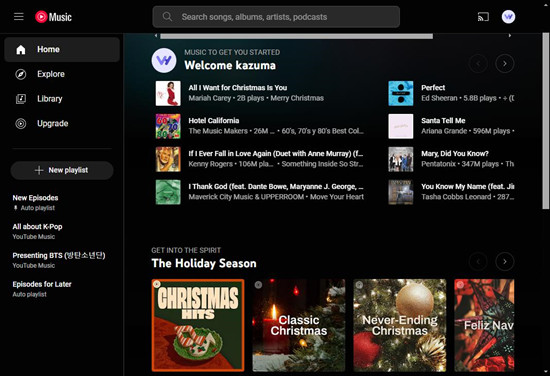Play I Thank God album thumbnail
550x376 pixels.
pos(168,192)
